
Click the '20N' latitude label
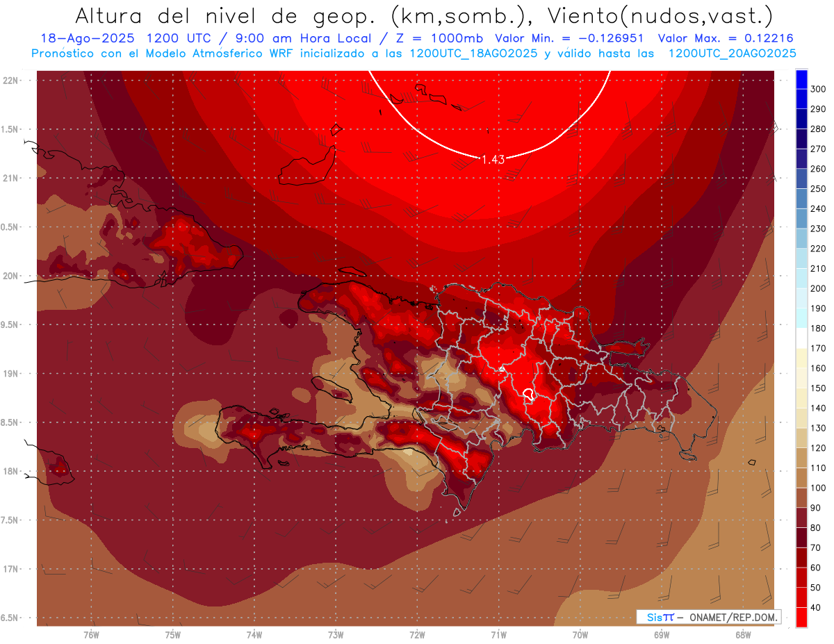coord(10,276)
